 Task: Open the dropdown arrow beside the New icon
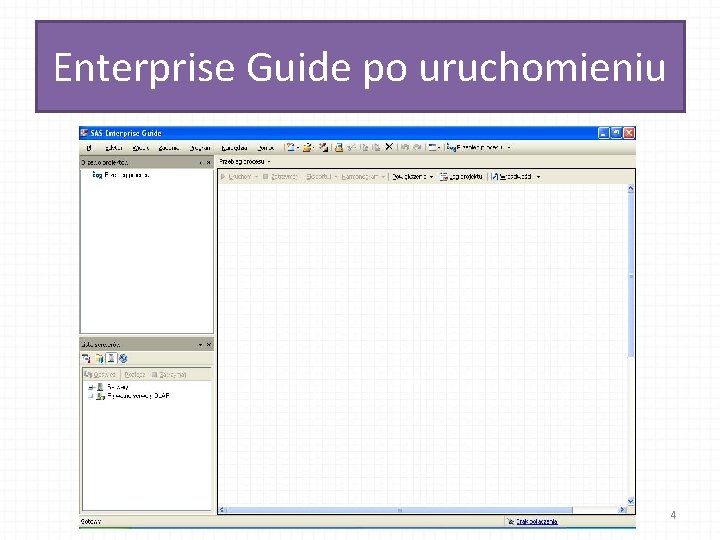[298, 148]
